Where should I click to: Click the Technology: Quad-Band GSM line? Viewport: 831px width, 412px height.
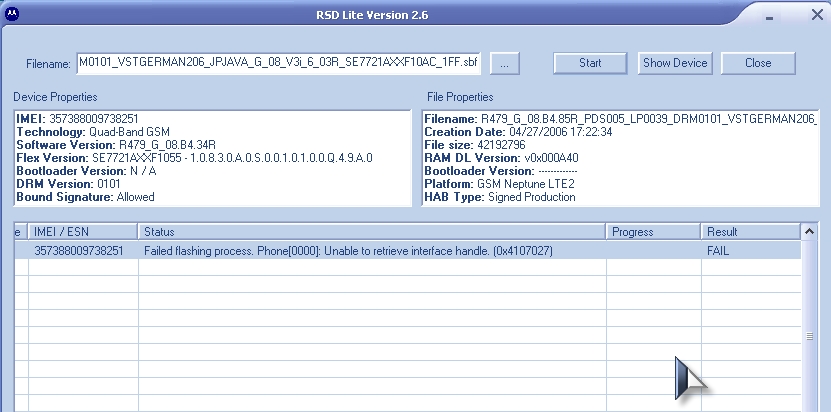pyautogui.click(x=93, y=132)
